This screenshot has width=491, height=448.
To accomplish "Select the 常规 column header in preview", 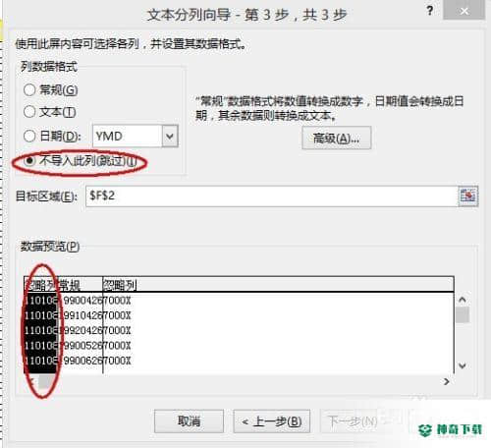I will [81, 286].
